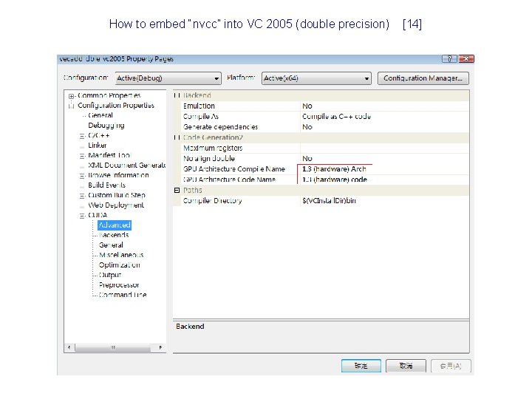Select Optimization under CUDA
Image resolution: width=532 pixels, height=399 pixels.
tap(120, 265)
